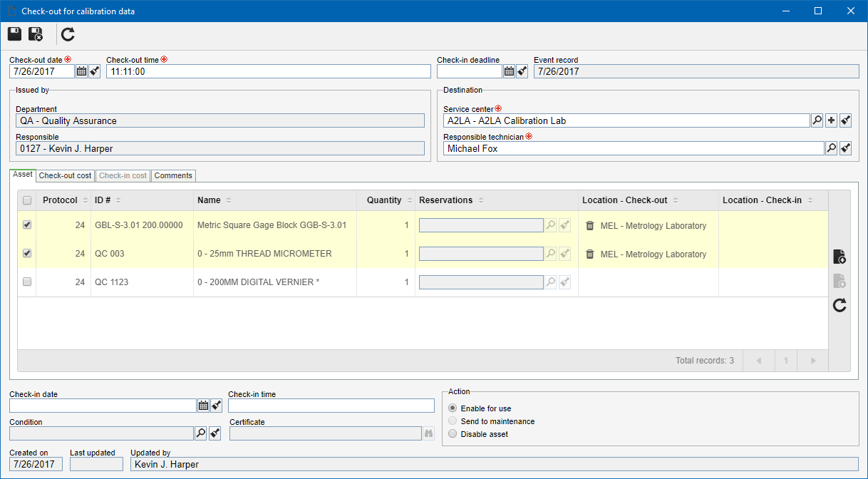Toggle select-all checkbox in grid header
The height and width of the screenshot is (479, 868).
point(27,200)
